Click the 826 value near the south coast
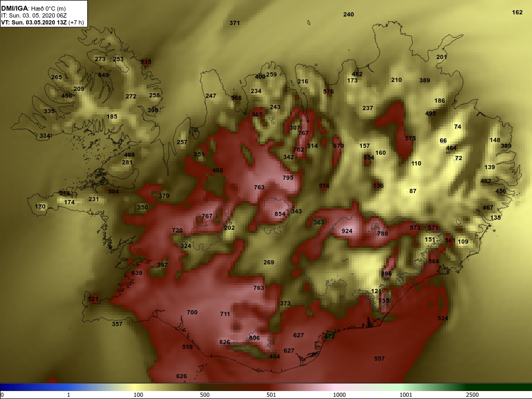The height and width of the screenshot is (399, 532). click(225, 342)
